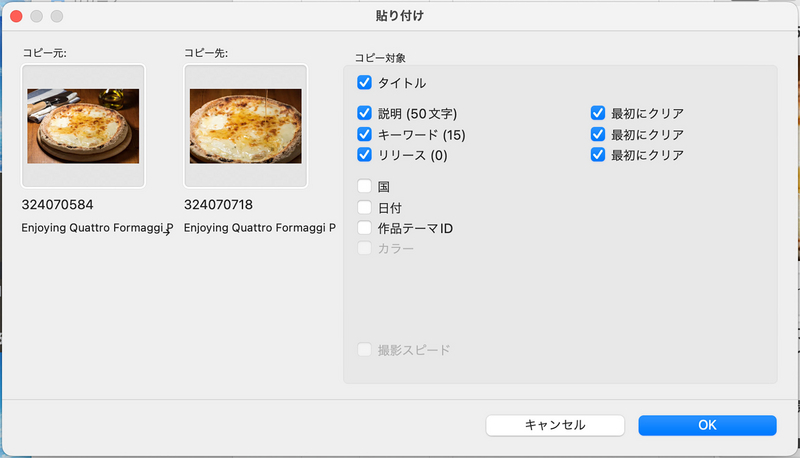Click source image ID 324070584

coord(57,205)
